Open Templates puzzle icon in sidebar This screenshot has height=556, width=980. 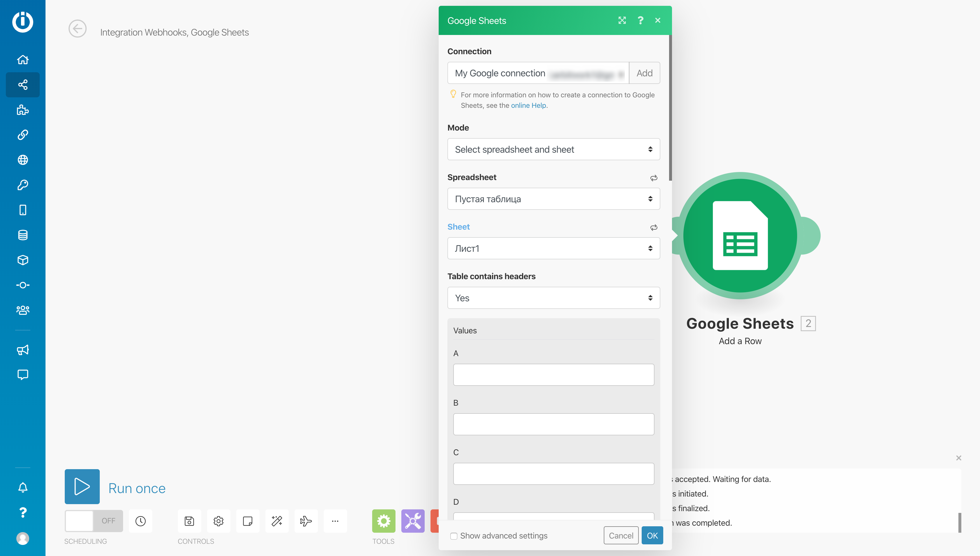coord(22,110)
